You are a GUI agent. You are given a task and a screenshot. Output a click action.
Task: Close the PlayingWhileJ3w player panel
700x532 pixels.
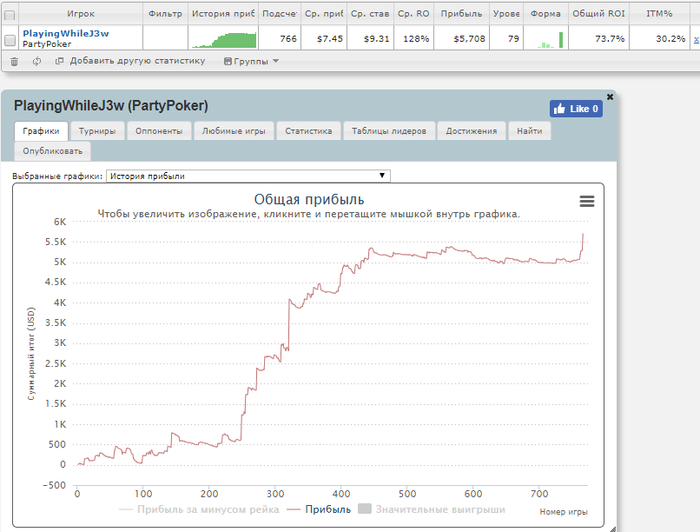[610, 97]
